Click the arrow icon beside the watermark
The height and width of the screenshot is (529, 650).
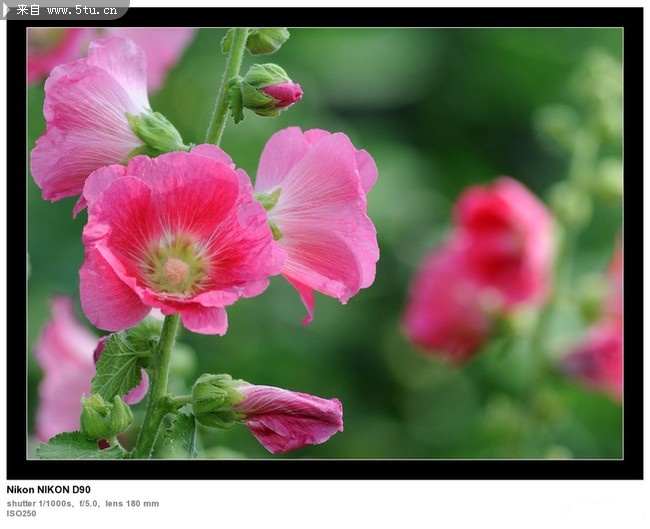click(7, 10)
